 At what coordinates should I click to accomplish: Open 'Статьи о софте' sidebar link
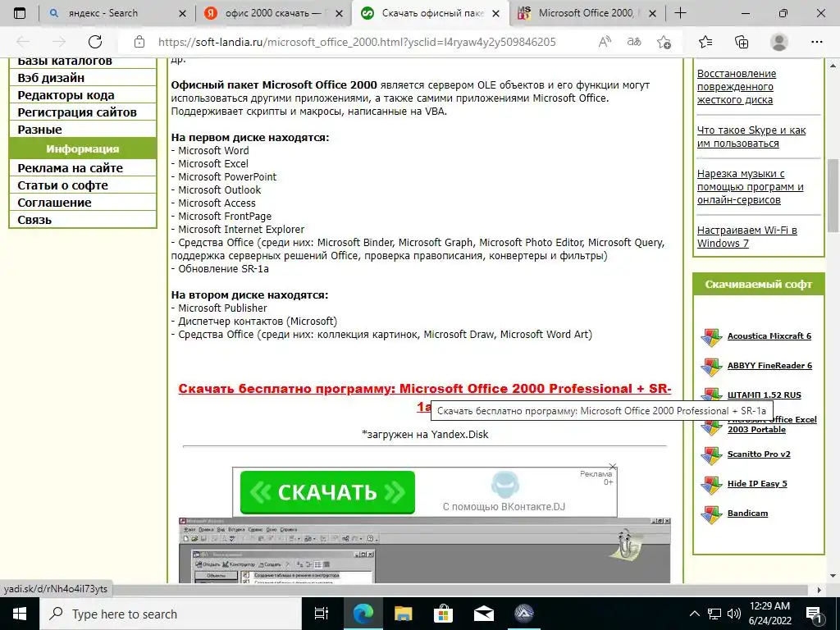[83, 185]
